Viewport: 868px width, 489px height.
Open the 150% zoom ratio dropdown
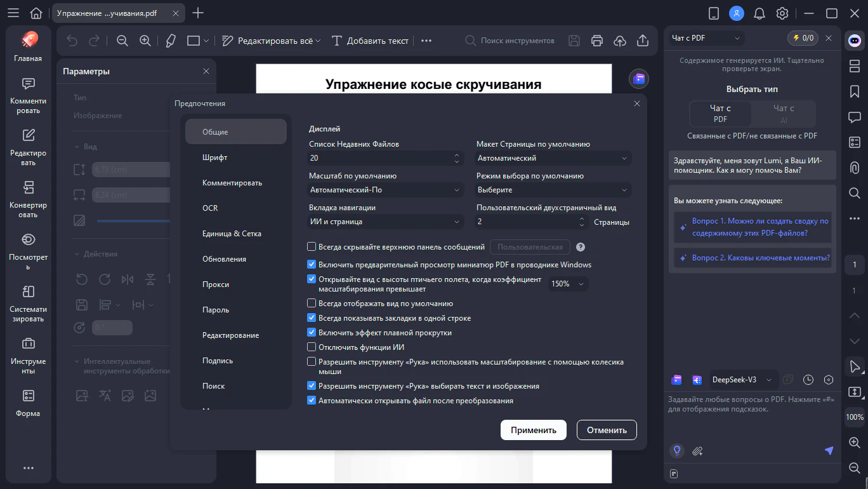point(568,284)
